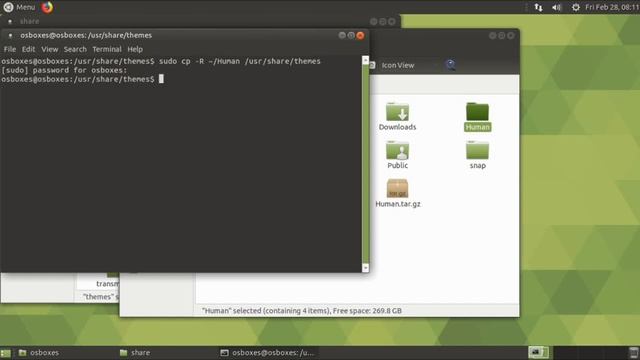Click the Downloads folder label
The image size is (640, 360).
coord(397,127)
